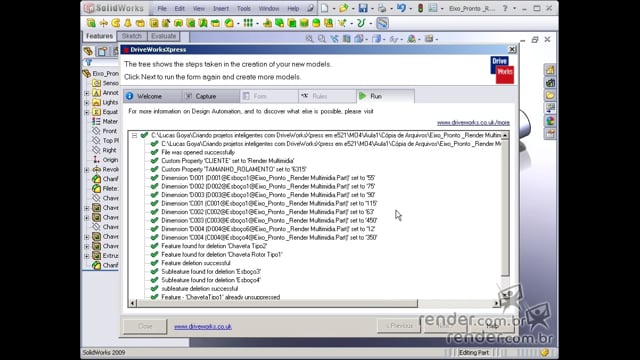Toggle the Instant3D icon
The height and width of the screenshot is (360, 640).
click(382, 23)
